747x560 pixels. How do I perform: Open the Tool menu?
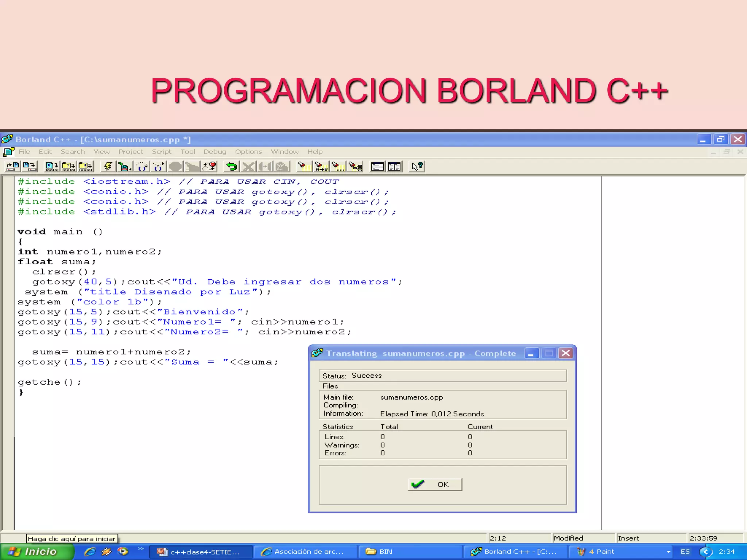[188, 152]
